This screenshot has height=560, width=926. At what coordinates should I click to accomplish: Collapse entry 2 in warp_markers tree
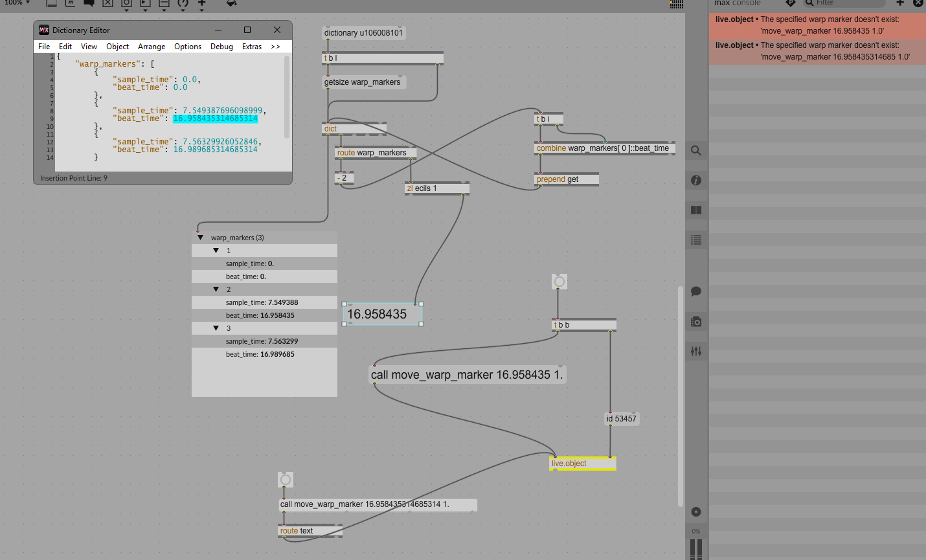coord(216,289)
